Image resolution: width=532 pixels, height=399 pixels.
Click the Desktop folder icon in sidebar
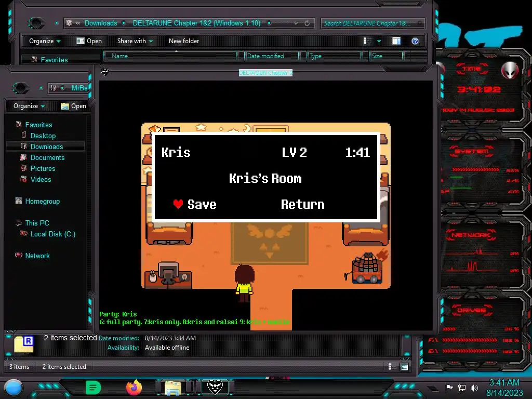tap(24, 135)
